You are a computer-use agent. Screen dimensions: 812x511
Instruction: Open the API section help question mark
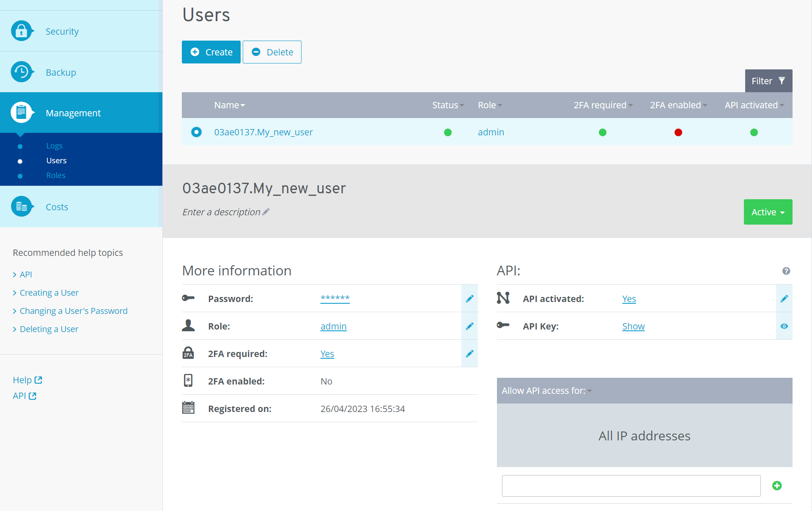click(x=786, y=271)
